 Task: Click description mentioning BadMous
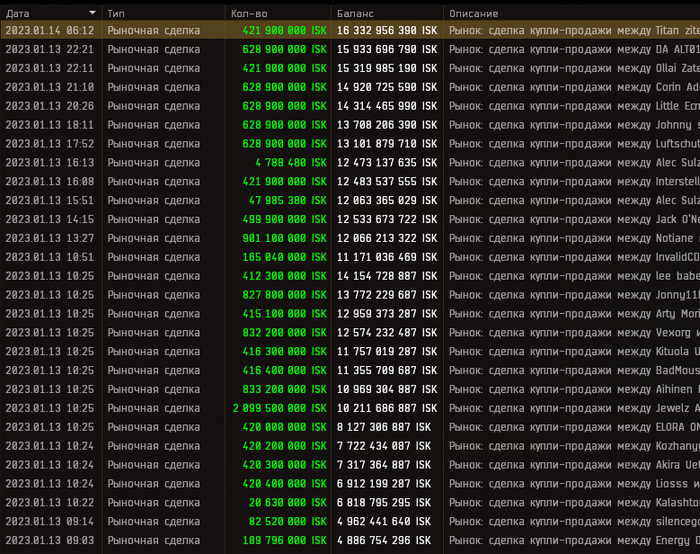pyautogui.click(x=574, y=371)
